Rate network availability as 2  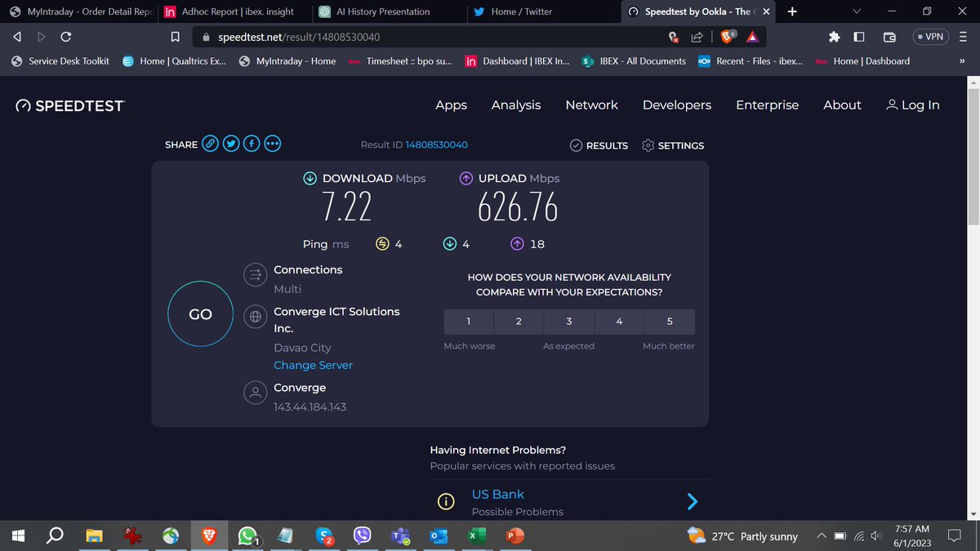pos(519,322)
